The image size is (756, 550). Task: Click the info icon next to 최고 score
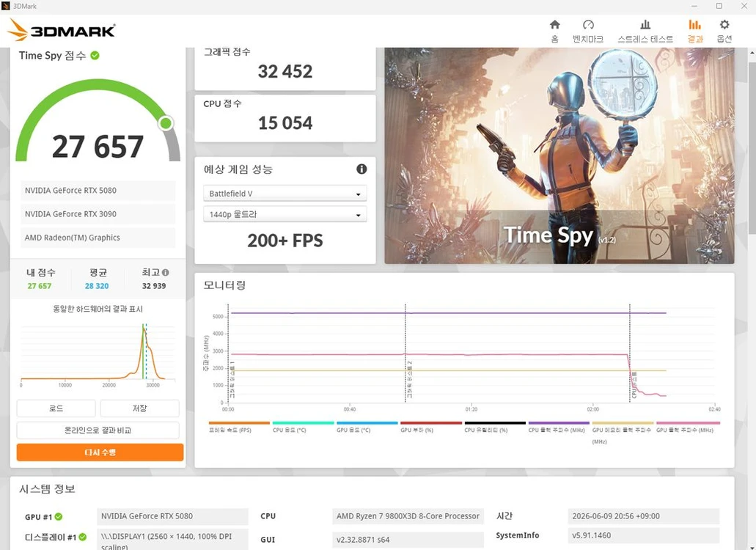point(166,272)
